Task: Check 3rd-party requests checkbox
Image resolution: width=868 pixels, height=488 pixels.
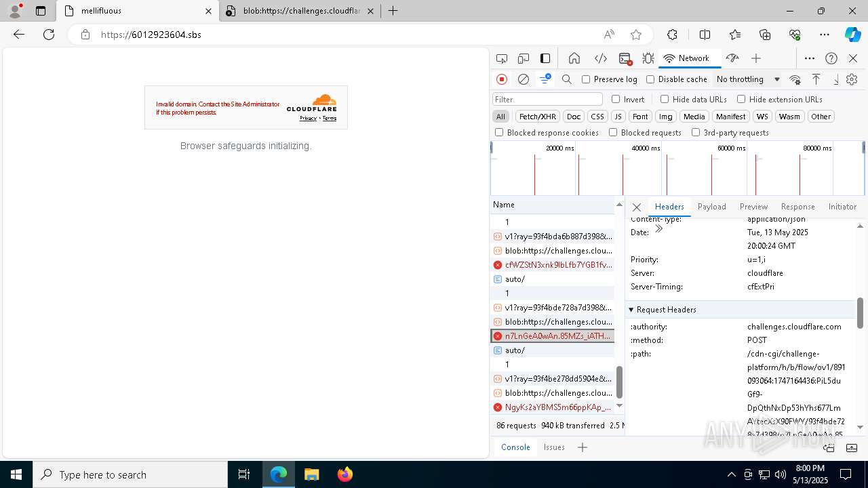Action: tap(696, 133)
